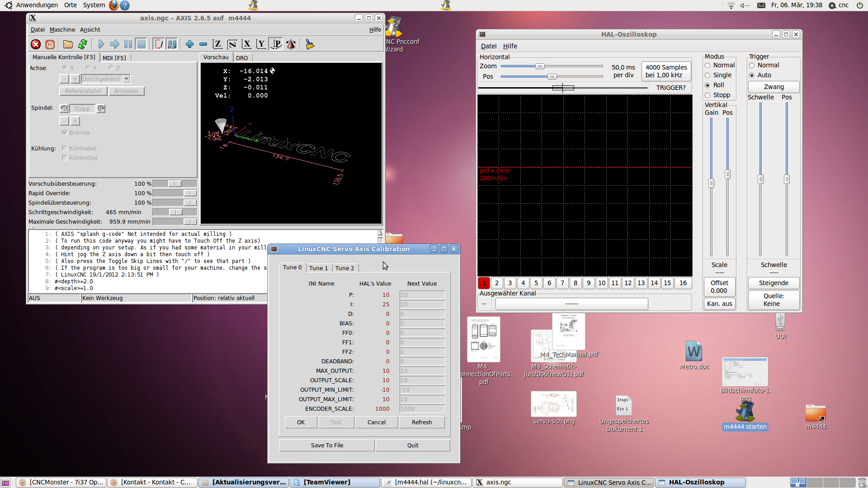Adjust the horizontal Zoom slider handle
The height and width of the screenshot is (488, 868).
pos(540,66)
